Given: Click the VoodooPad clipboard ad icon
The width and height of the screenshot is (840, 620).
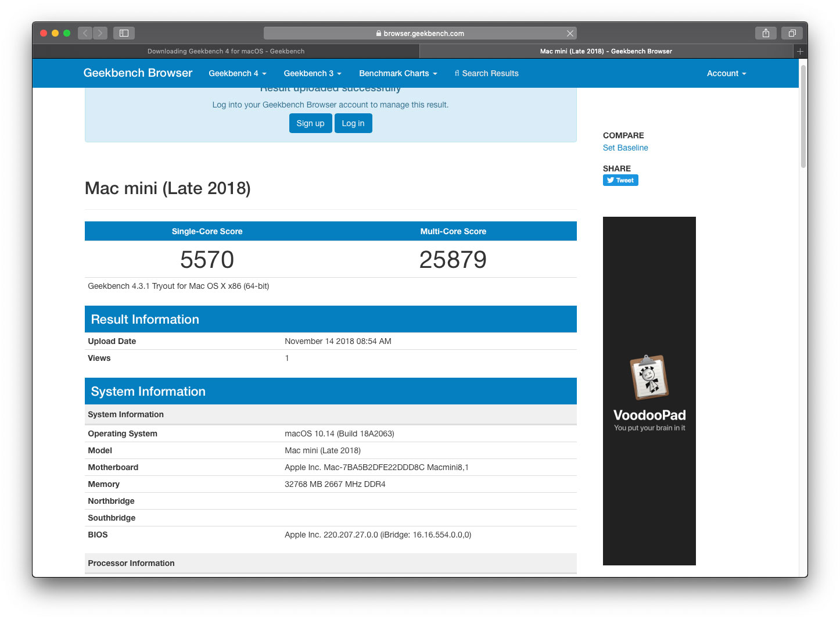Looking at the screenshot, I should coord(649,377).
